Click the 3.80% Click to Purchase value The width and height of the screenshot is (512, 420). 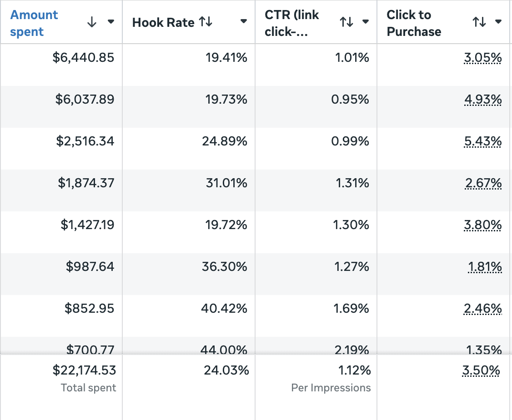pyautogui.click(x=483, y=225)
